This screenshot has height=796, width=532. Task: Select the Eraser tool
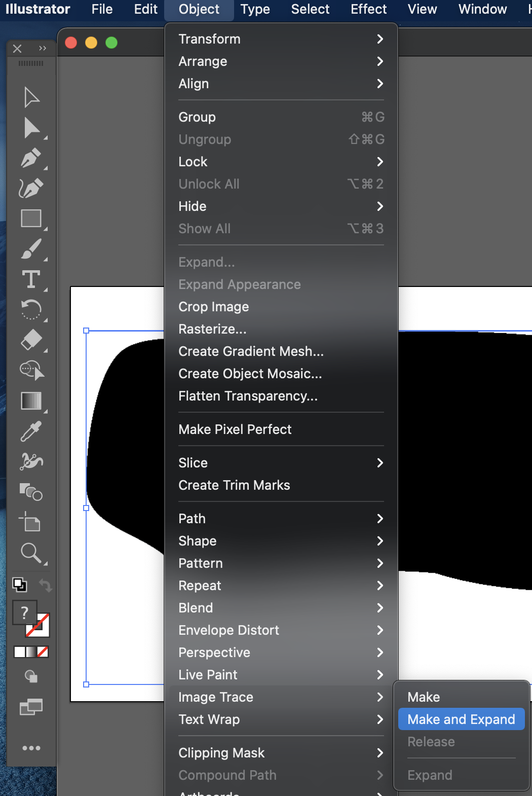point(31,340)
